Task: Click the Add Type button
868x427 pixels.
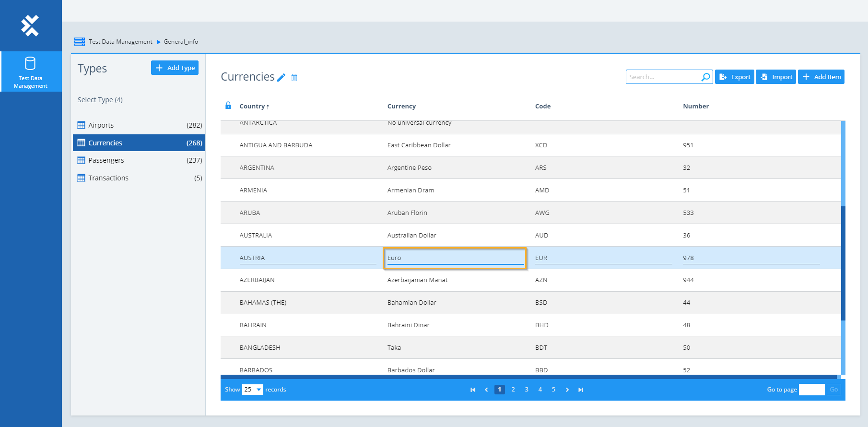Action: [x=175, y=68]
